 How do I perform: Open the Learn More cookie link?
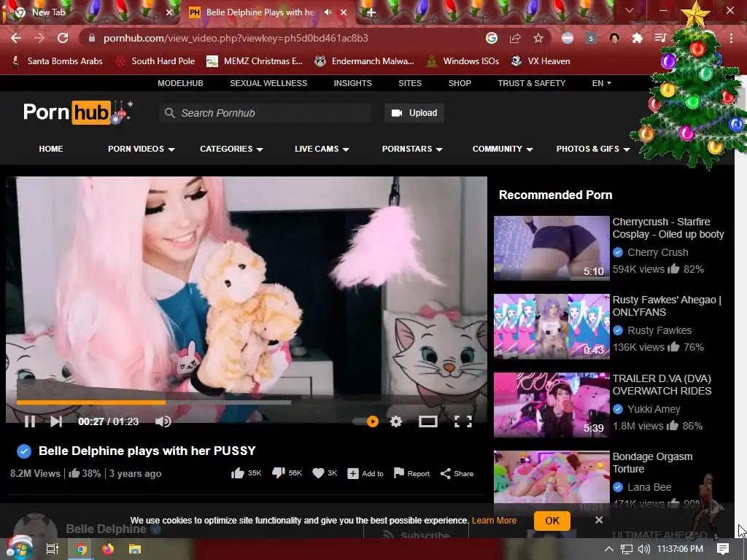(494, 521)
